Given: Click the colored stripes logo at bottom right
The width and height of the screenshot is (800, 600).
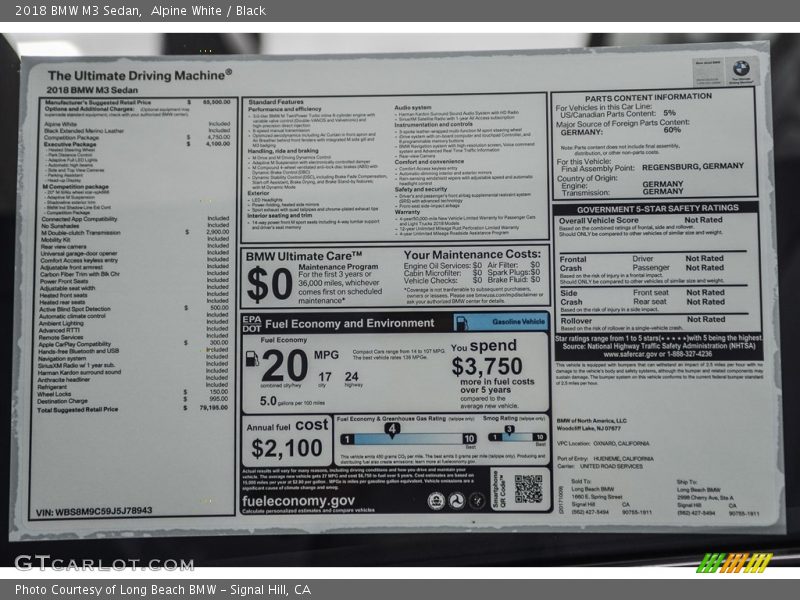Looking at the screenshot, I should pyautogui.click(x=735, y=563).
